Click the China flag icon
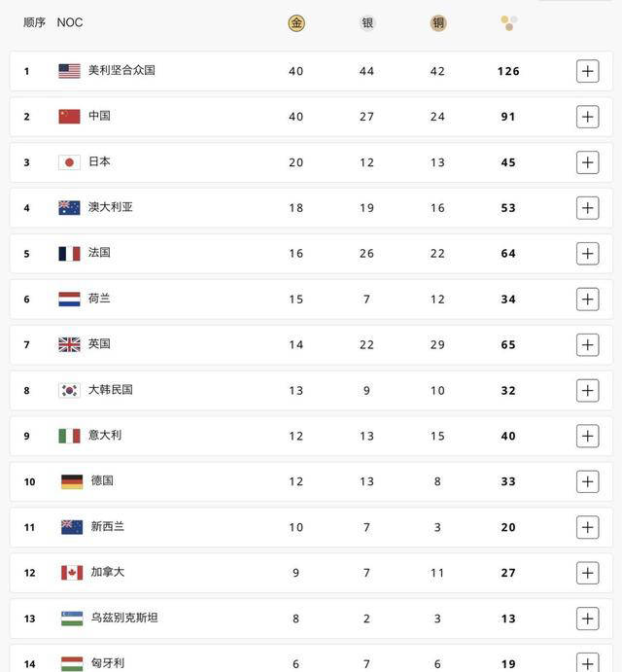Image resolution: width=622 pixels, height=672 pixels. tap(69, 117)
